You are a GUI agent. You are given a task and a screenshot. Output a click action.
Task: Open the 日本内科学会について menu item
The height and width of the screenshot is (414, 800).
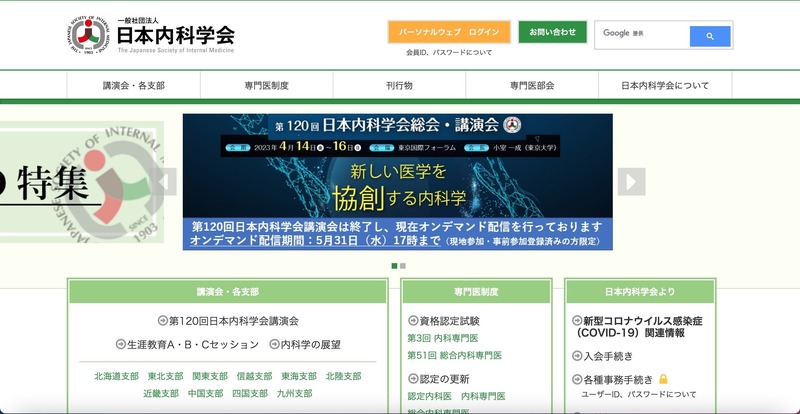pos(665,86)
